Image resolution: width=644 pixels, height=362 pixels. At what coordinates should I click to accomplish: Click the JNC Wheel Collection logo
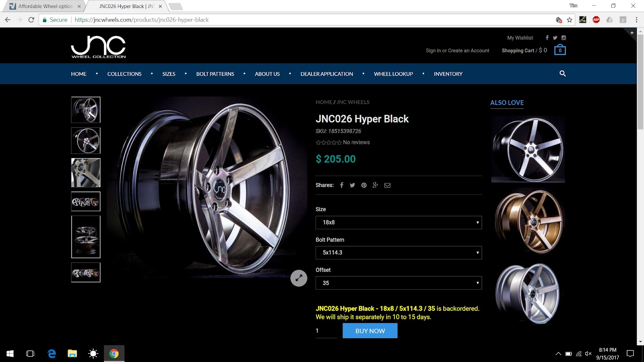[x=99, y=47]
